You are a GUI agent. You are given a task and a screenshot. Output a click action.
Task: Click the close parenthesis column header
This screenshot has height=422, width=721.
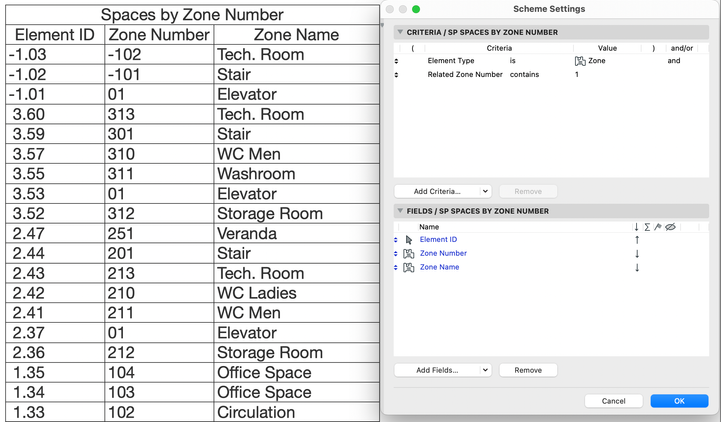pyautogui.click(x=653, y=48)
